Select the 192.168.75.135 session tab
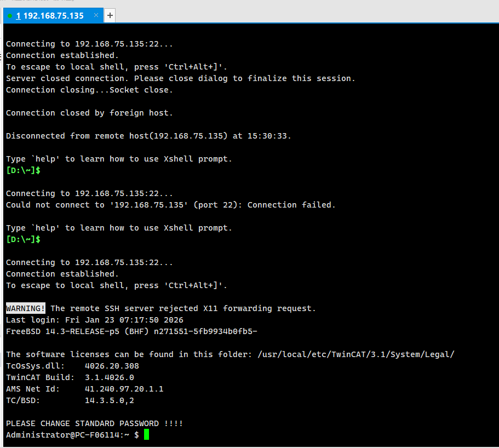Viewport: 499px width, 448px height. (x=53, y=16)
